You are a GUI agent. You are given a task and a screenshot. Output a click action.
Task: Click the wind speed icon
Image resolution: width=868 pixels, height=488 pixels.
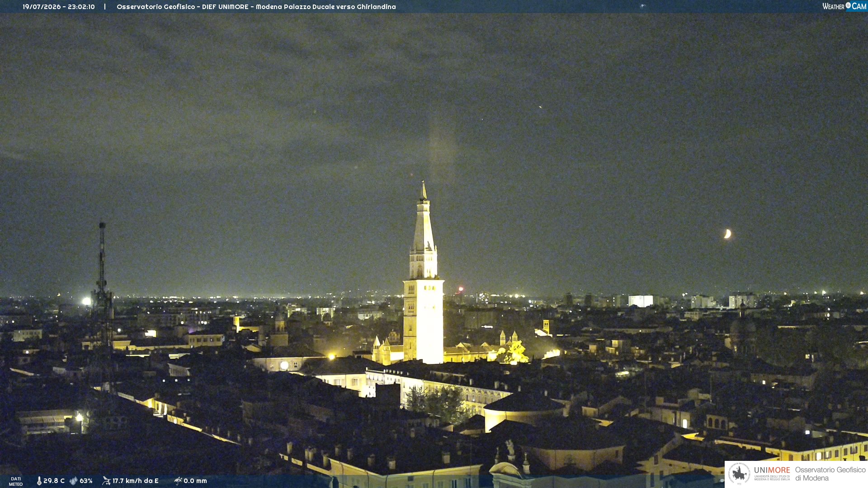click(x=106, y=481)
